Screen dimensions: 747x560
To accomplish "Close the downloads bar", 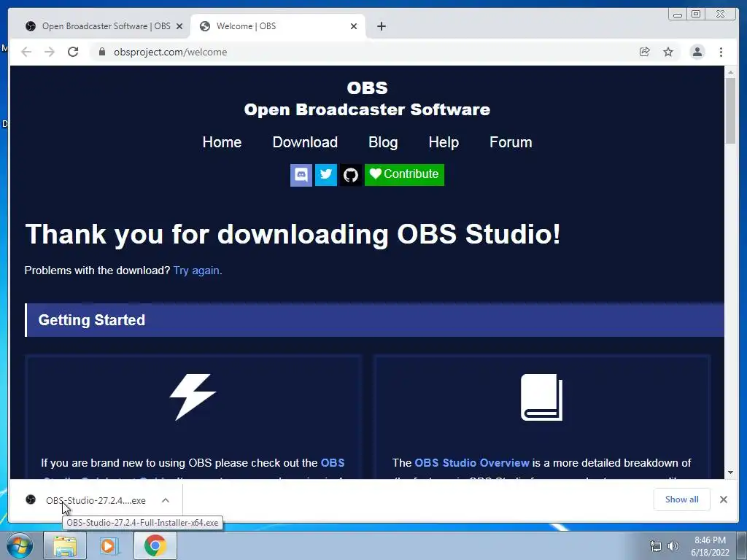I will pos(724,499).
